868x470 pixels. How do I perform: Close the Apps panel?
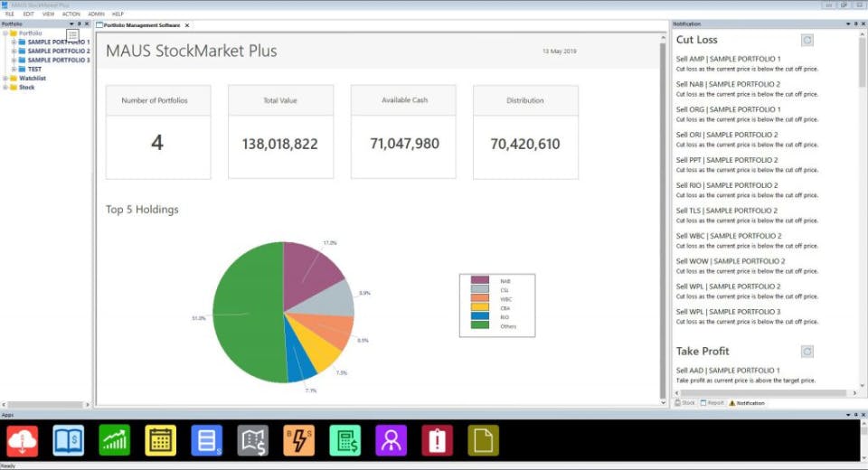click(863, 415)
